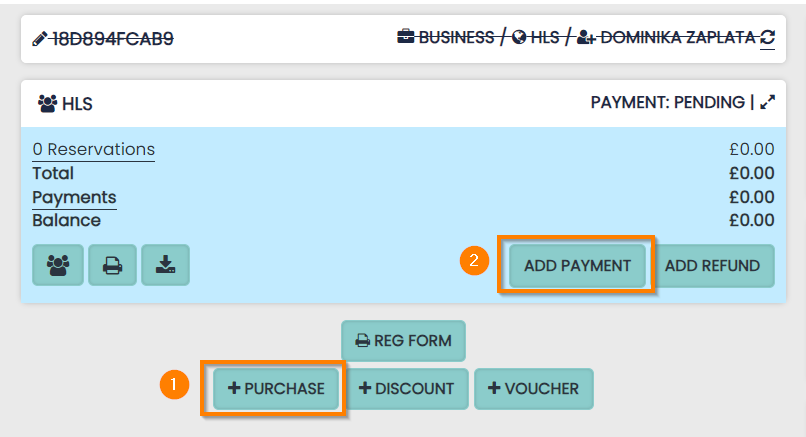Click the briefcase Business label
Viewport: 806px width, 437px height.
(446, 38)
